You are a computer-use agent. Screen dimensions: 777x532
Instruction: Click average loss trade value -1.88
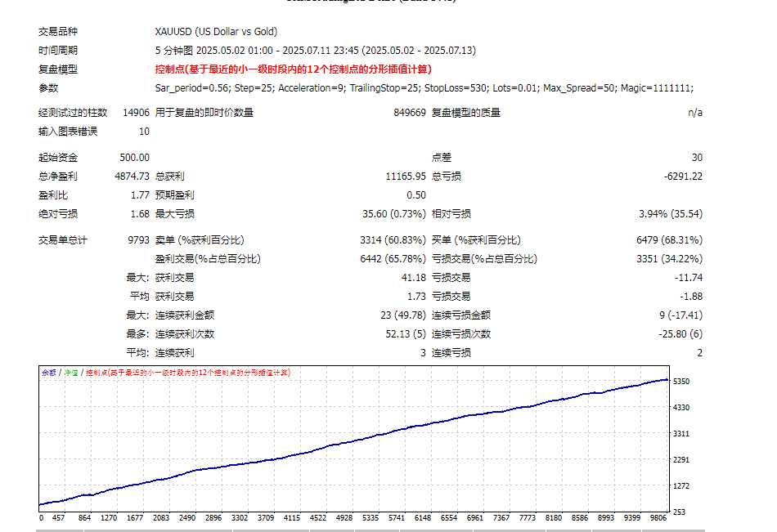coord(691,297)
